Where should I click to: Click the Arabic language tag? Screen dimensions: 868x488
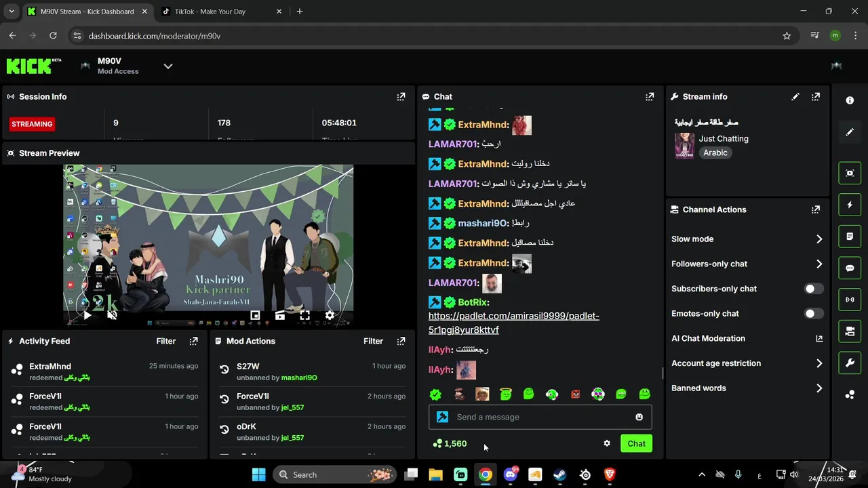(715, 153)
